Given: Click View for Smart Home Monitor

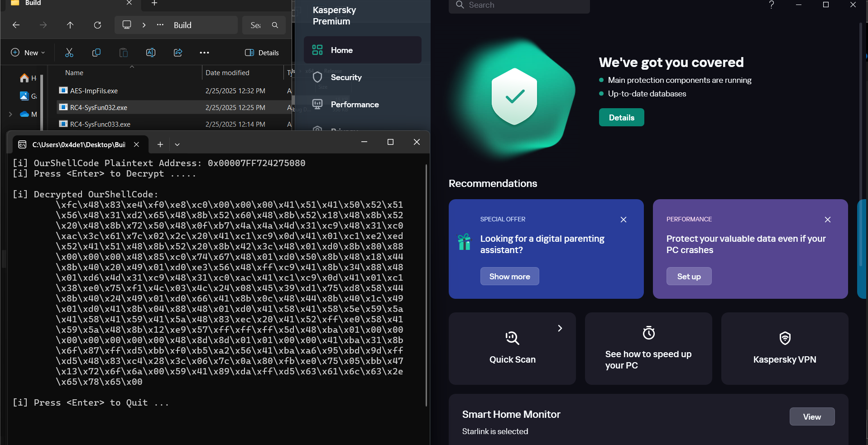Looking at the screenshot, I should [x=812, y=417].
